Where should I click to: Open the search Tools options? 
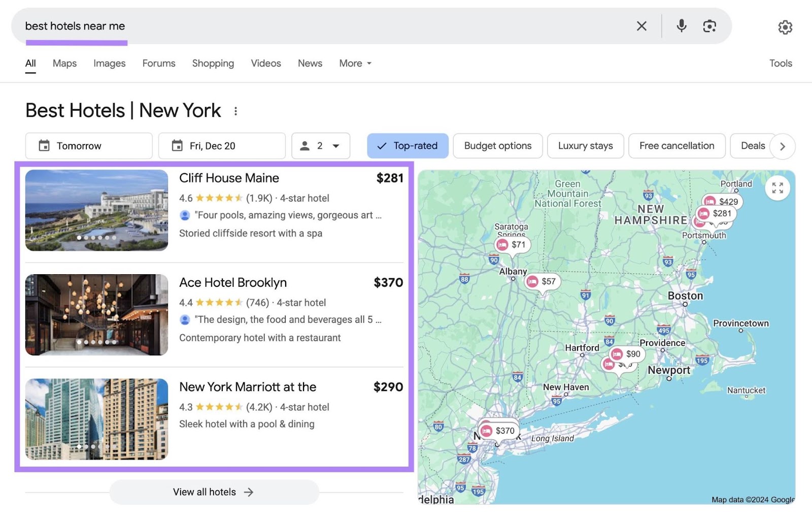click(781, 63)
